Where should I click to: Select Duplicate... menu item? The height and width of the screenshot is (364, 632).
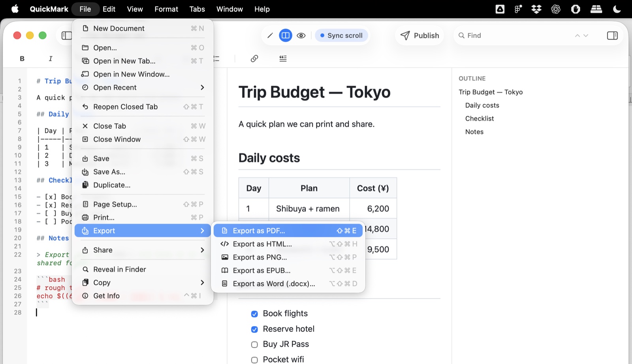tap(143, 185)
